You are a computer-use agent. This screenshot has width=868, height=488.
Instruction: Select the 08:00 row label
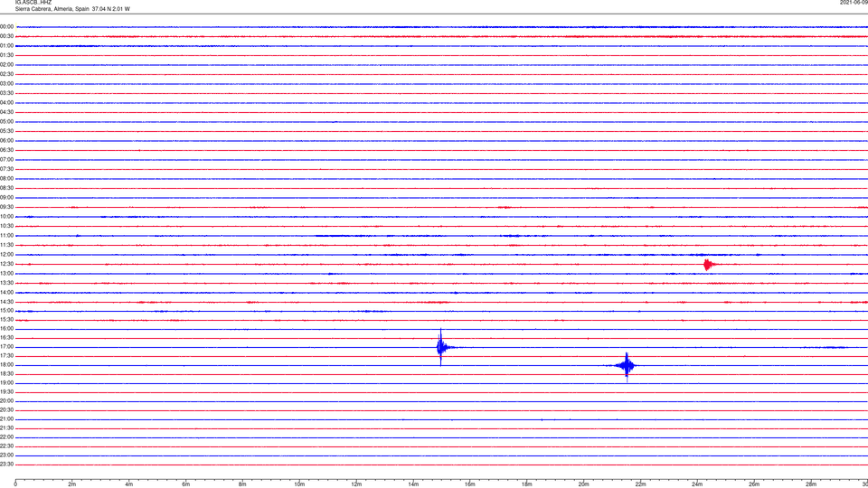6,179
